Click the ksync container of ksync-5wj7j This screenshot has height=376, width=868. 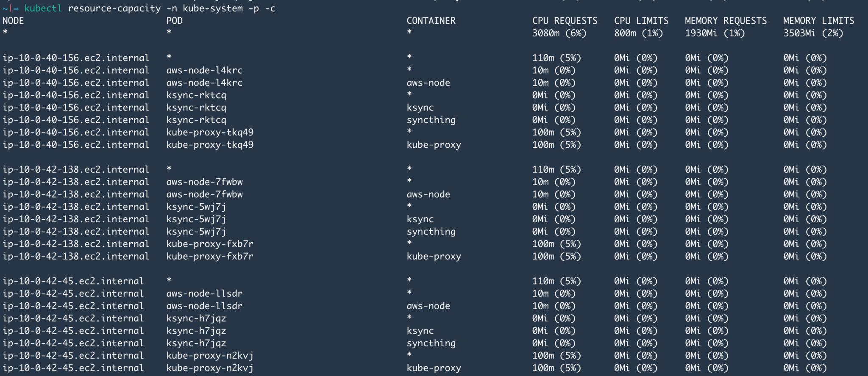coord(420,219)
